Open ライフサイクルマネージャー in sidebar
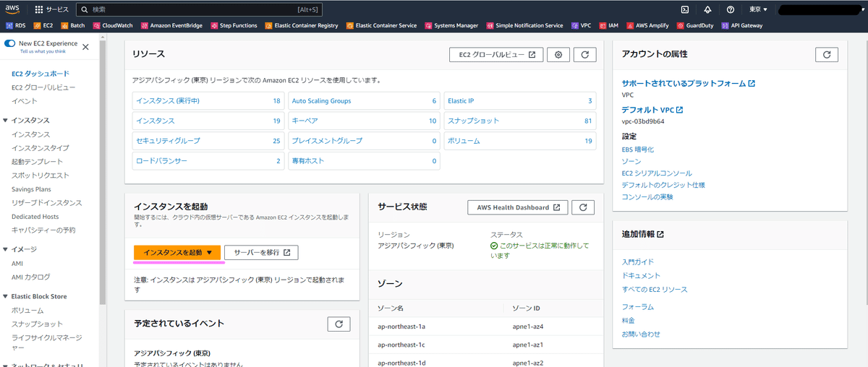Image resolution: width=868 pixels, height=367 pixels. pos(47,342)
